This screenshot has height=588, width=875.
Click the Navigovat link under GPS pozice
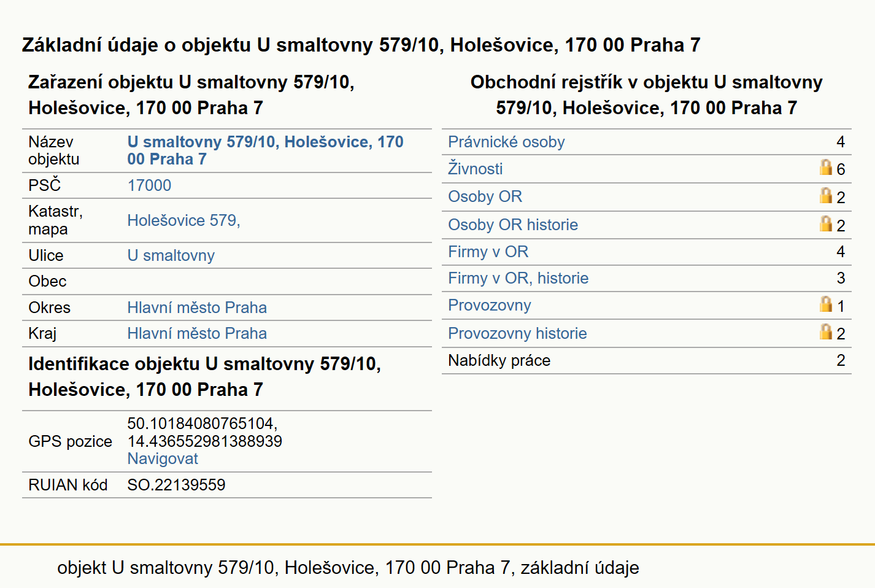click(x=163, y=458)
